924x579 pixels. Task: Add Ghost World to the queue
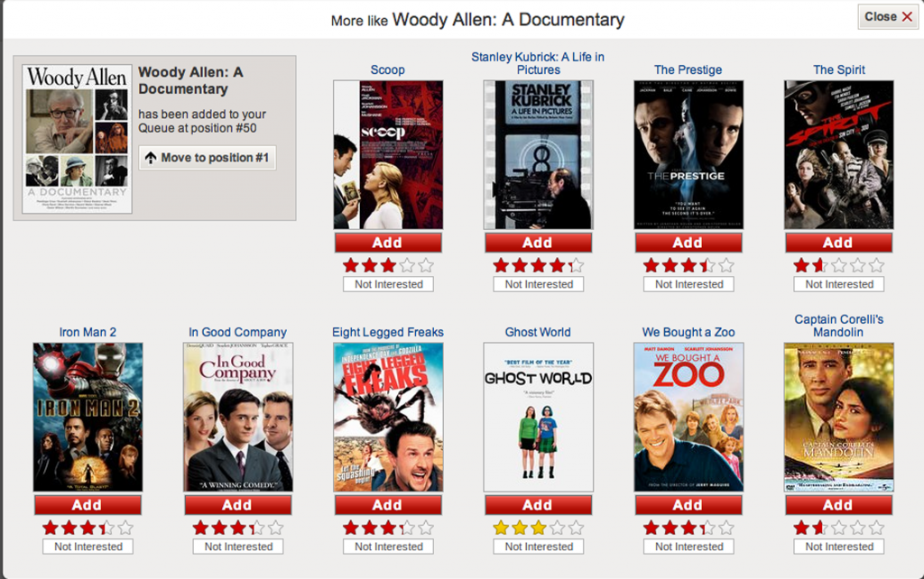pos(538,505)
